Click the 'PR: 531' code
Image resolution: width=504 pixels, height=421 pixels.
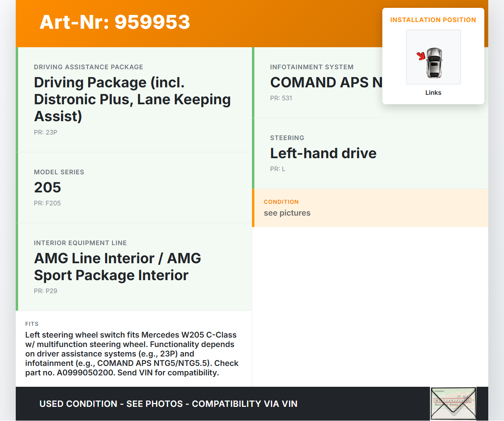[281, 98]
